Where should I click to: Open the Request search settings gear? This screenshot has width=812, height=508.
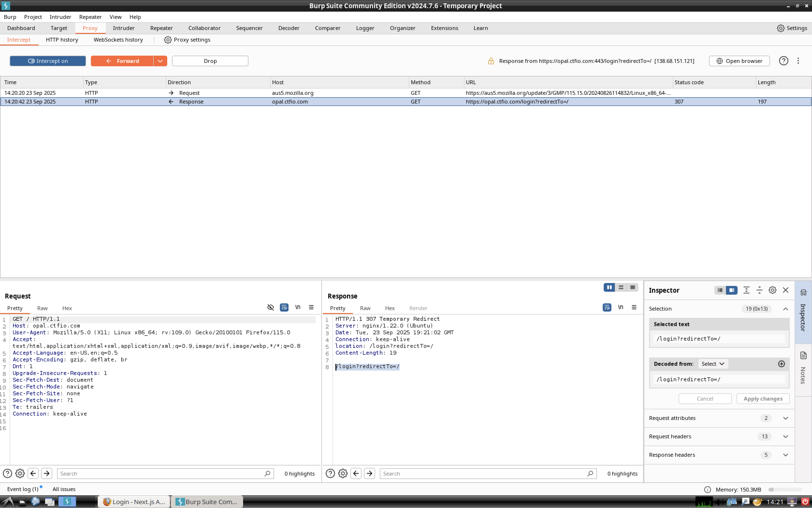[20, 473]
